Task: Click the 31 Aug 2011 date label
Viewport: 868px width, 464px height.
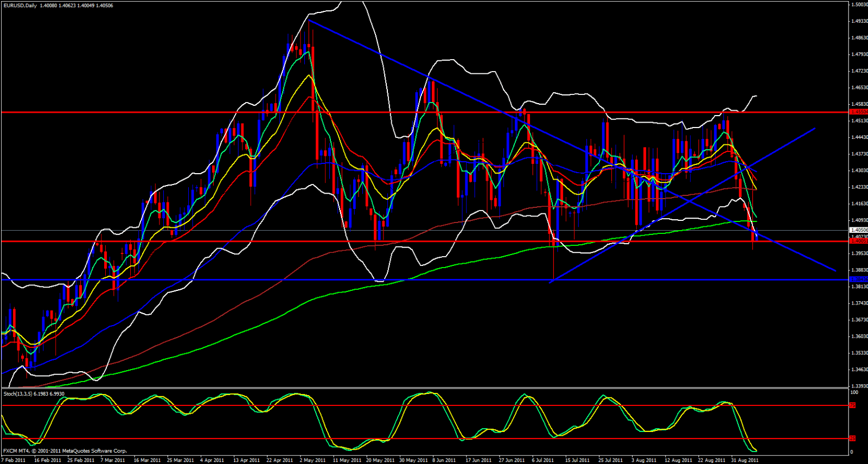Action: pyautogui.click(x=744, y=460)
